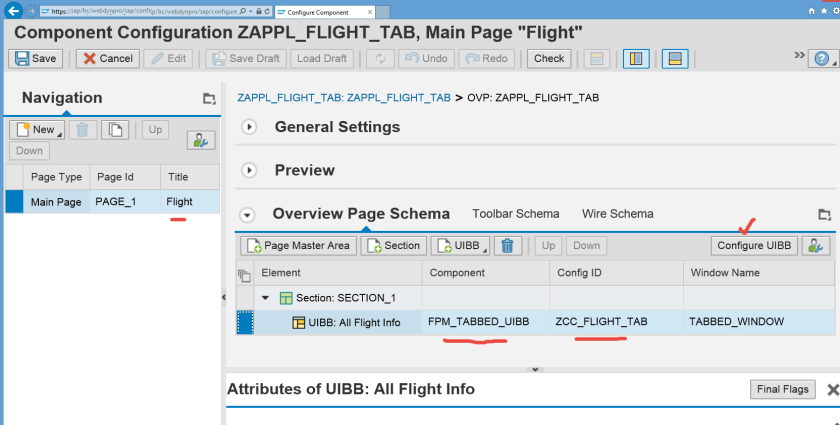Click the select-all icon in Element table header
The image size is (840, 425).
243,273
